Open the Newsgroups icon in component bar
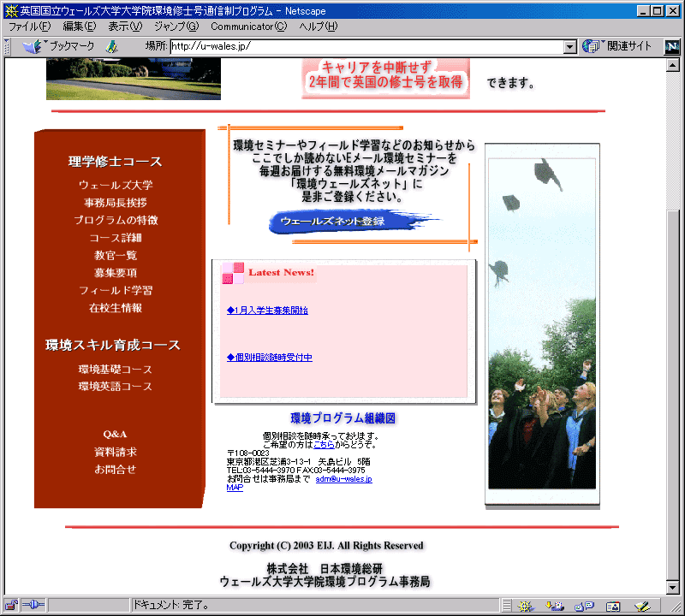 (584, 606)
